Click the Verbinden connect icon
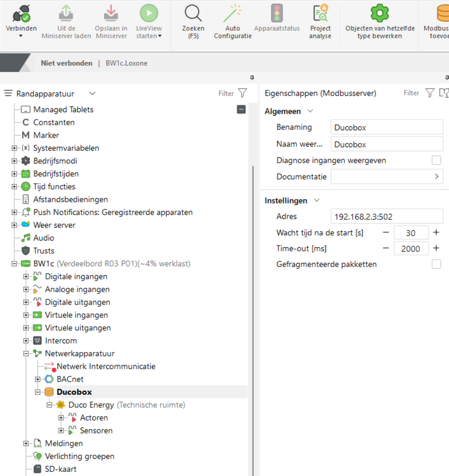The width and height of the screenshot is (449, 476). pyautogui.click(x=21, y=13)
